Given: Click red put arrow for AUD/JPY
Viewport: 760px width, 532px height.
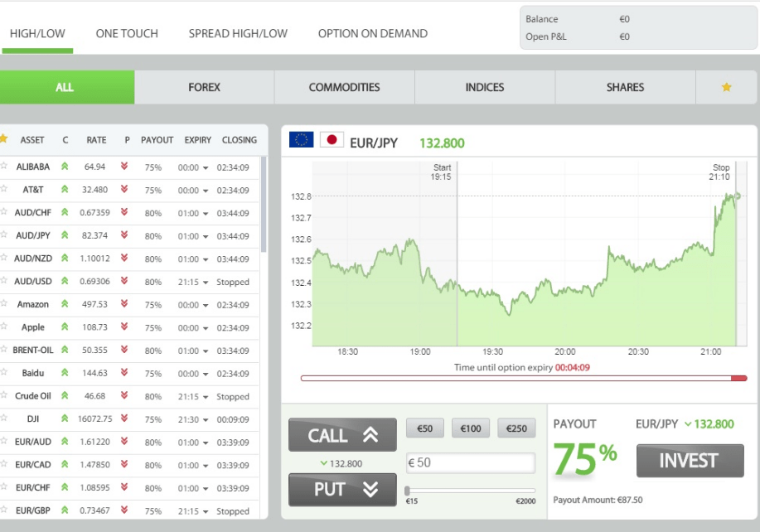Looking at the screenshot, I should 124,235.
